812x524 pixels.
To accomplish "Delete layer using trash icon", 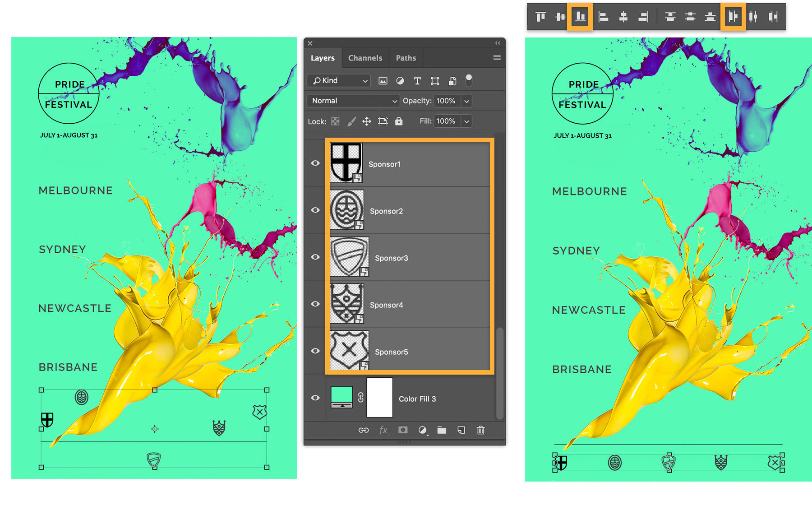I will pos(480,430).
